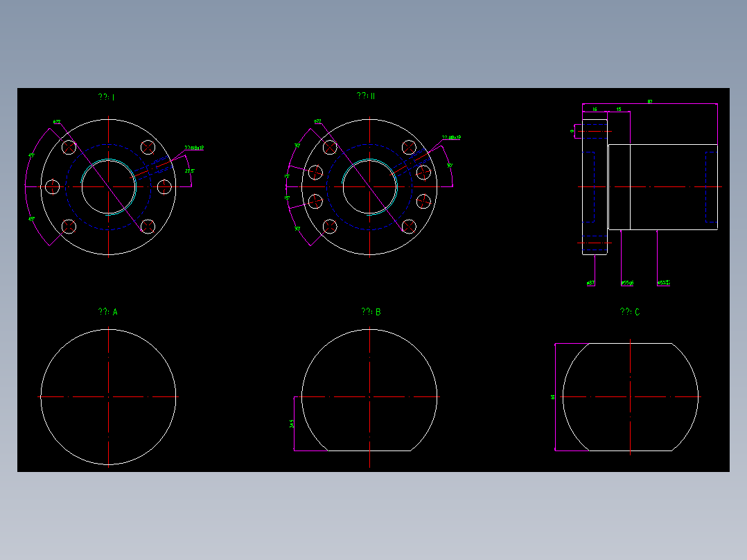
Task: Click the overall length dimension "87" in side view
Action: pyautogui.click(x=650, y=101)
